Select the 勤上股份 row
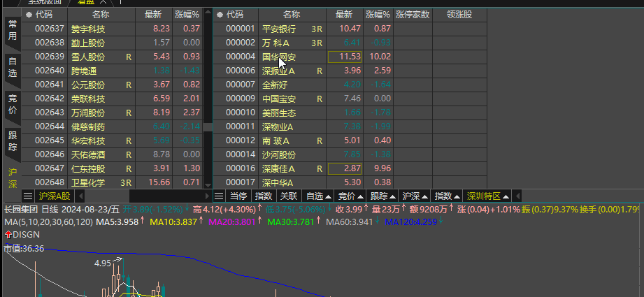The image size is (644, 297). tap(112, 43)
